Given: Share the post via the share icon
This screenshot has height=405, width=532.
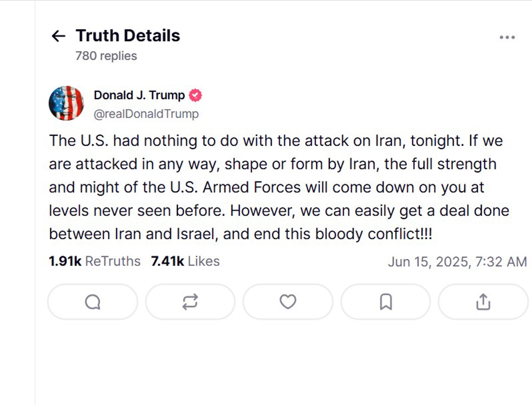Looking at the screenshot, I should [483, 302].
